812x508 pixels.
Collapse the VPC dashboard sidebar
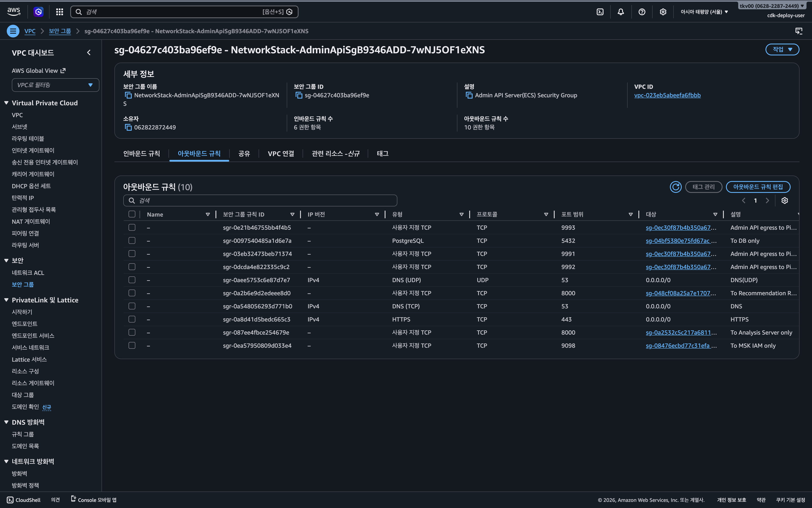89,52
